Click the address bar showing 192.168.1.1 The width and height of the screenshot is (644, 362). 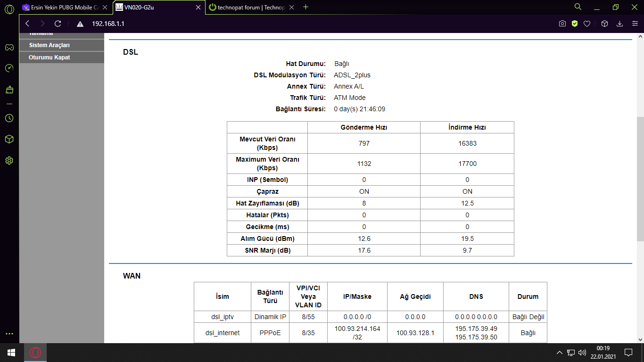point(108,24)
